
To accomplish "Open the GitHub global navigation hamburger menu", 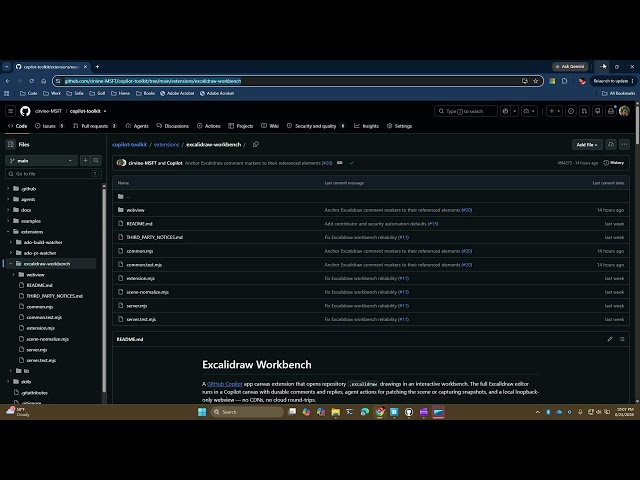I will [x=11, y=111].
